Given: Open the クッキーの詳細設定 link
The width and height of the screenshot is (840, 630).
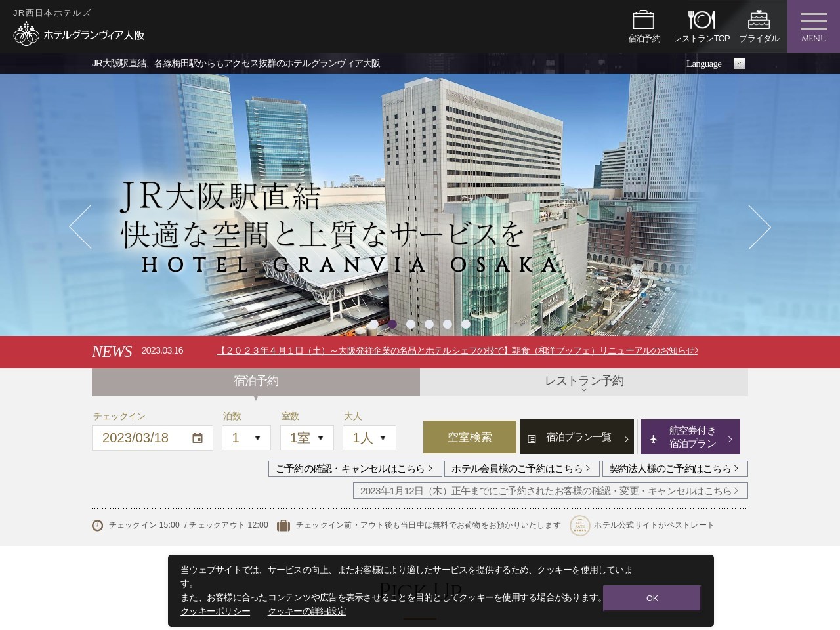Looking at the screenshot, I should click(306, 611).
